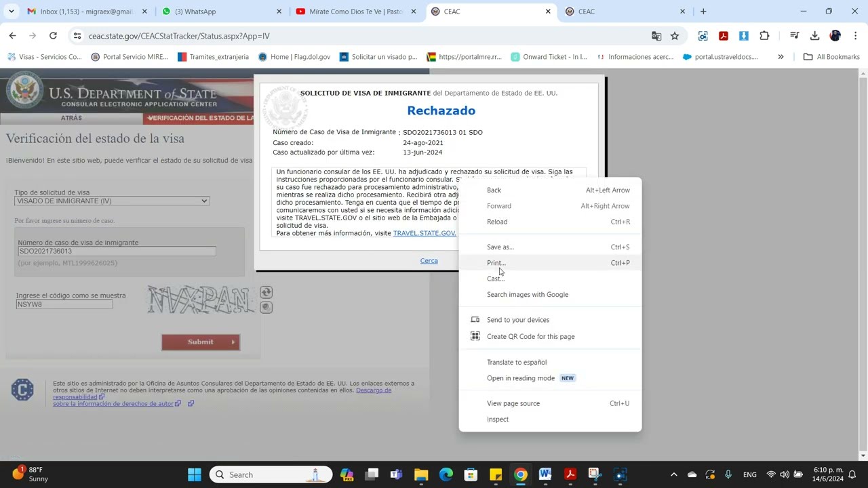The height and width of the screenshot is (488, 868).
Task: Click the immigrant visa case number field
Action: pos(117,251)
